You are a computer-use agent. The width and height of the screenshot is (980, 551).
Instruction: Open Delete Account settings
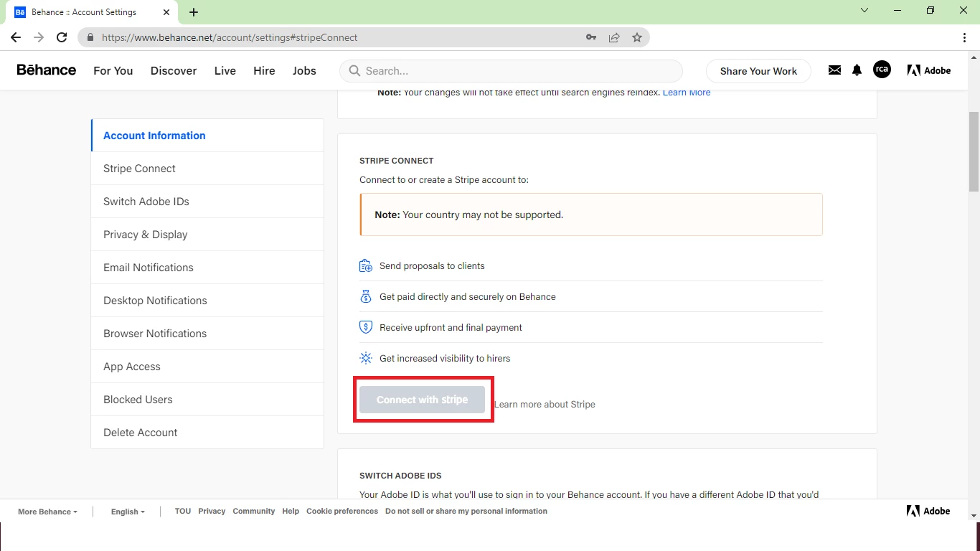click(207, 433)
